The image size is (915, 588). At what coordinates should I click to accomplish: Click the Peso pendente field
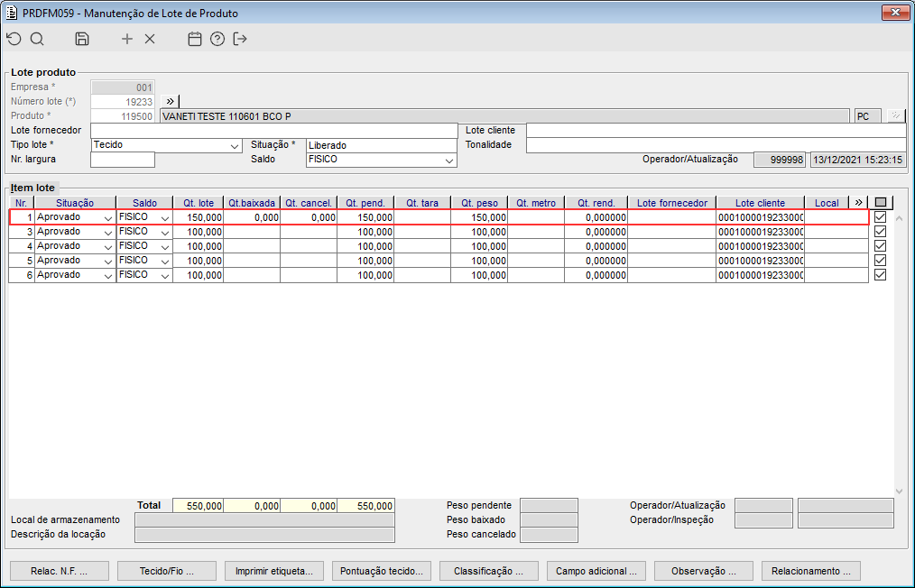point(550,506)
